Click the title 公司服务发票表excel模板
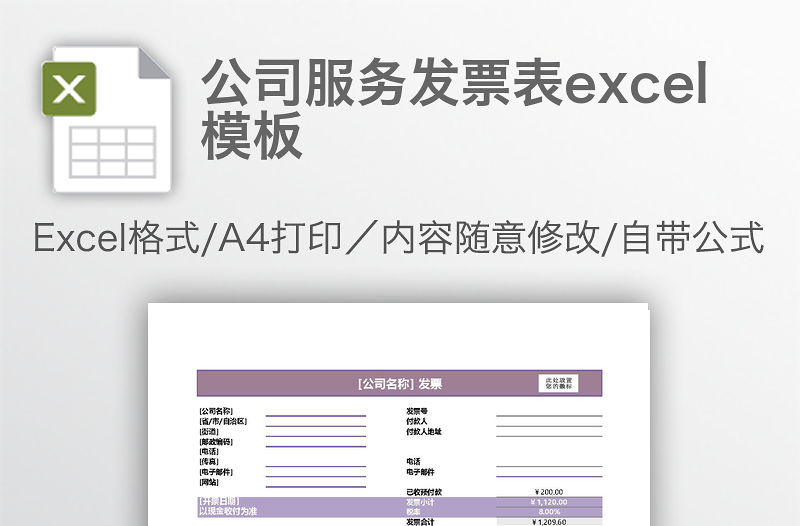The image size is (800, 526). click(454, 109)
